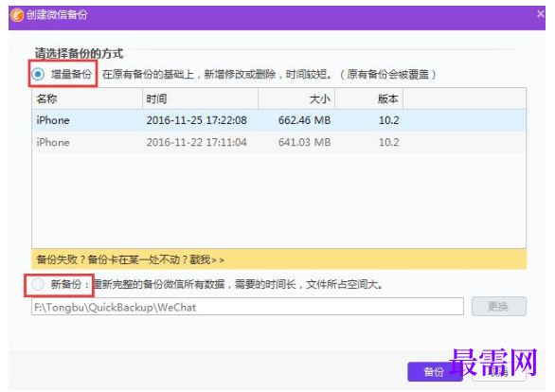This screenshot has height=392, width=555.
Task: Select iPhone backup dated 2016-11-25
Action: coord(278,120)
